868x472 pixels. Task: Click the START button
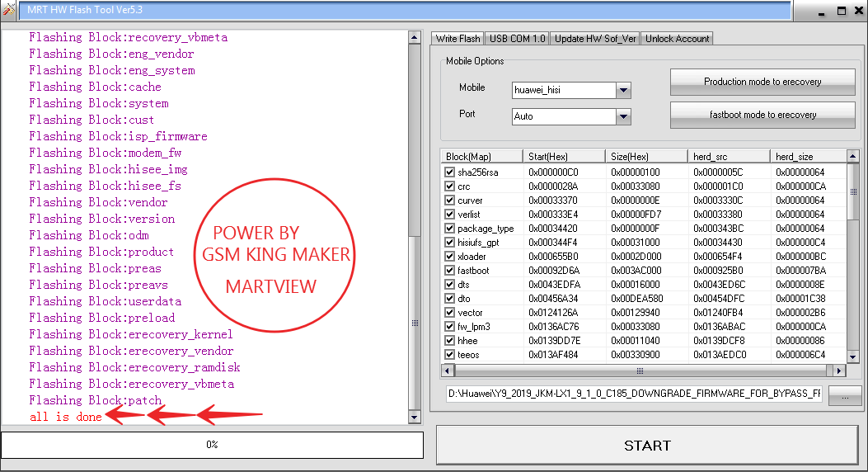coord(647,446)
